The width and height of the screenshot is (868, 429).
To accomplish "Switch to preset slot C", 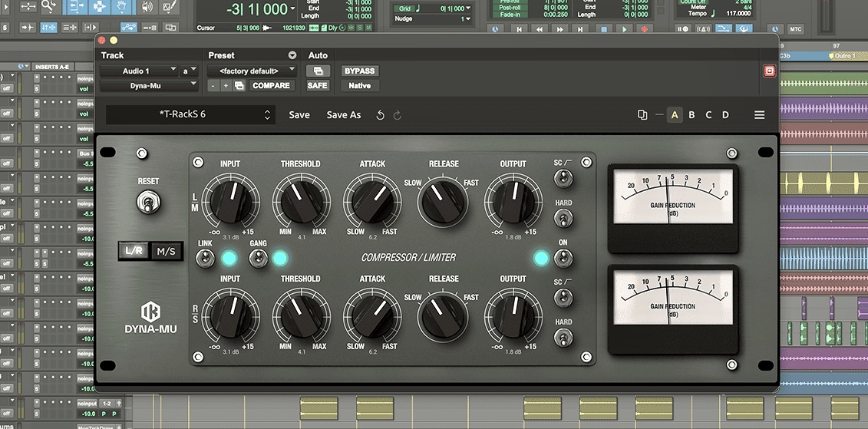I will 708,115.
